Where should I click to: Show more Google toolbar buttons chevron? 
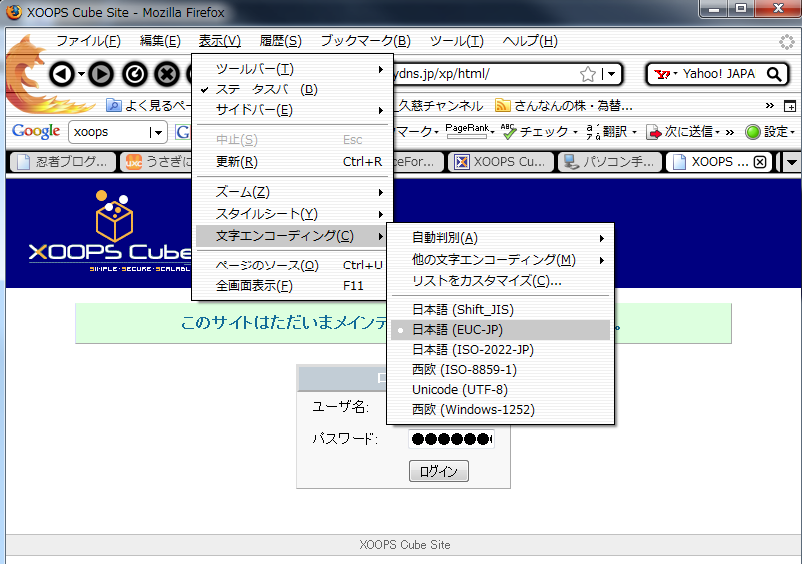(730, 132)
